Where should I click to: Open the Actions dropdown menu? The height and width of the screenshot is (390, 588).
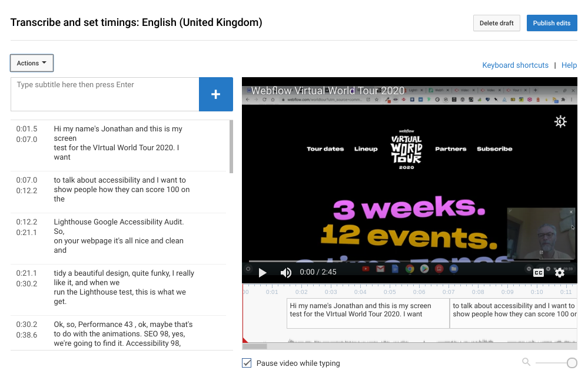[32, 63]
